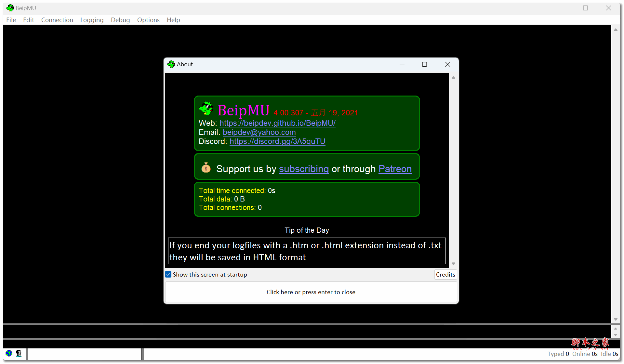
Task: Click the Credits button
Action: point(445,274)
